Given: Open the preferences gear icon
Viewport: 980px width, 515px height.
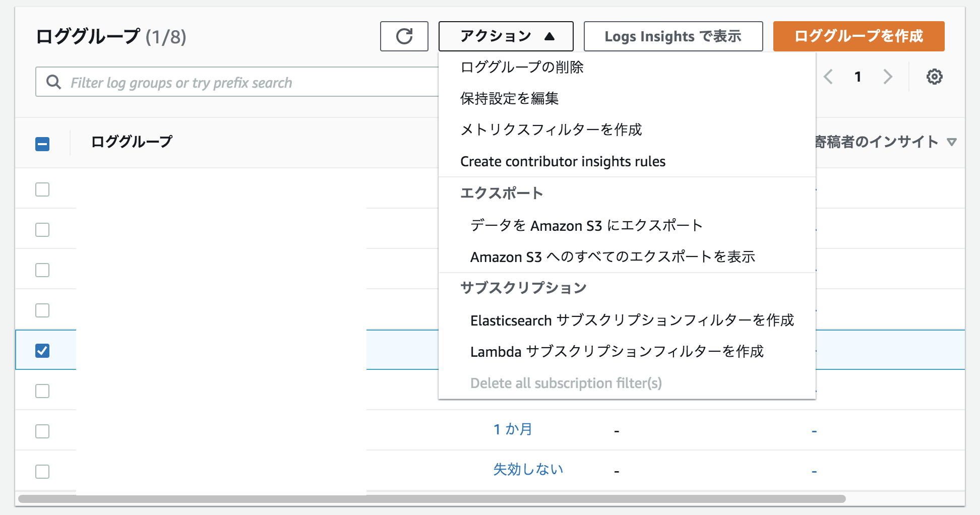Looking at the screenshot, I should pos(935,77).
